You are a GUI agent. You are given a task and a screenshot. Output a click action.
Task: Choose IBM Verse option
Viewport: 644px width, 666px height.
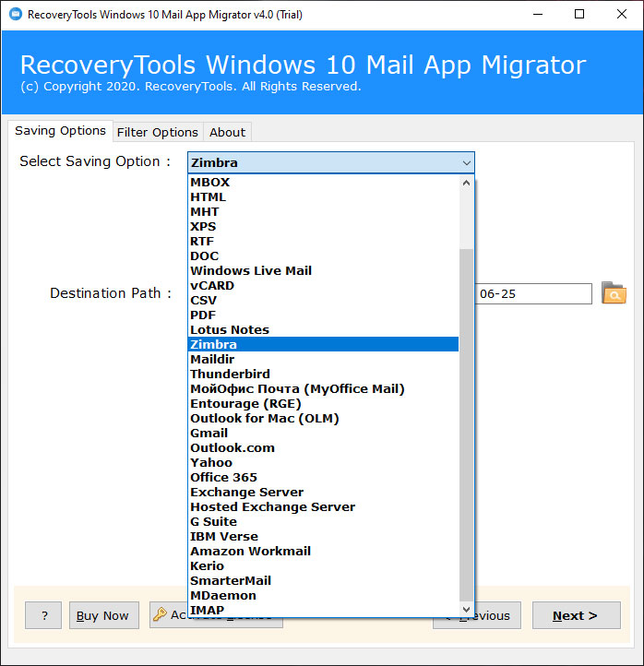323,537
